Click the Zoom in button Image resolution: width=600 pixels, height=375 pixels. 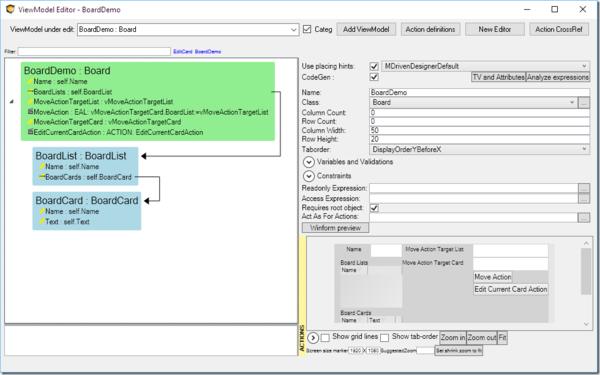[453, 338]
